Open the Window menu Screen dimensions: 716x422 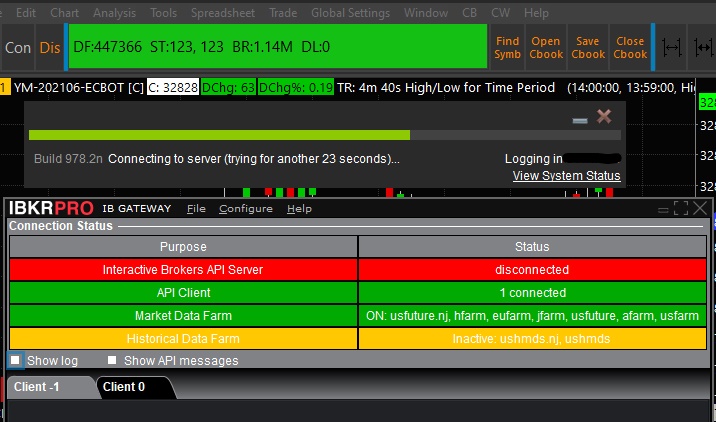[426, 13]
